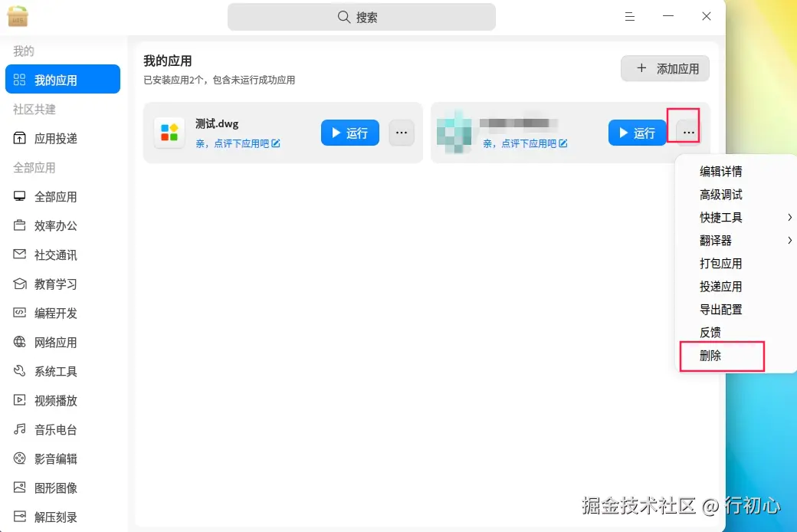The height and width of the screenshot is (532, 797).
Task: Choose the 教育学习 category icon
Action: coord(19,284)
